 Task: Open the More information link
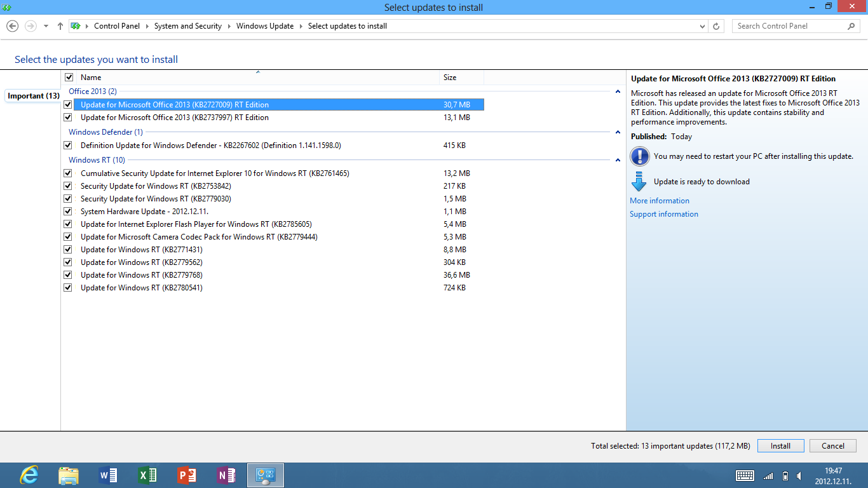(x=660, y=201)
